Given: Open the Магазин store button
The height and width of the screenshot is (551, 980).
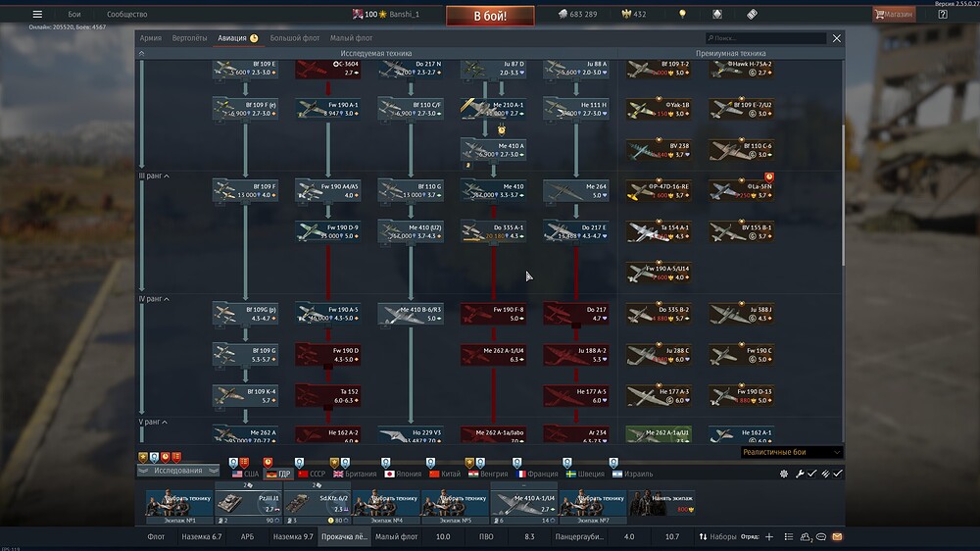Looking at the screenshot, I should point(893,15).
